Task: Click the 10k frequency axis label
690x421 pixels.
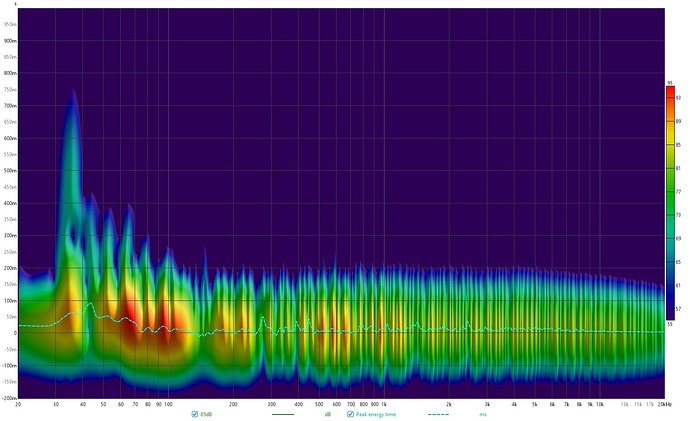Action: pyautogui.click(x=600, y=403)
